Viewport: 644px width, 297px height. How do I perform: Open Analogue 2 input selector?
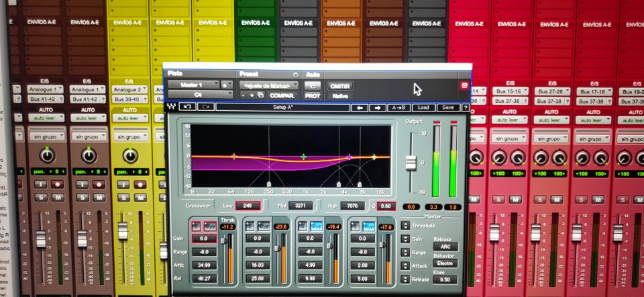pos(129,89)
